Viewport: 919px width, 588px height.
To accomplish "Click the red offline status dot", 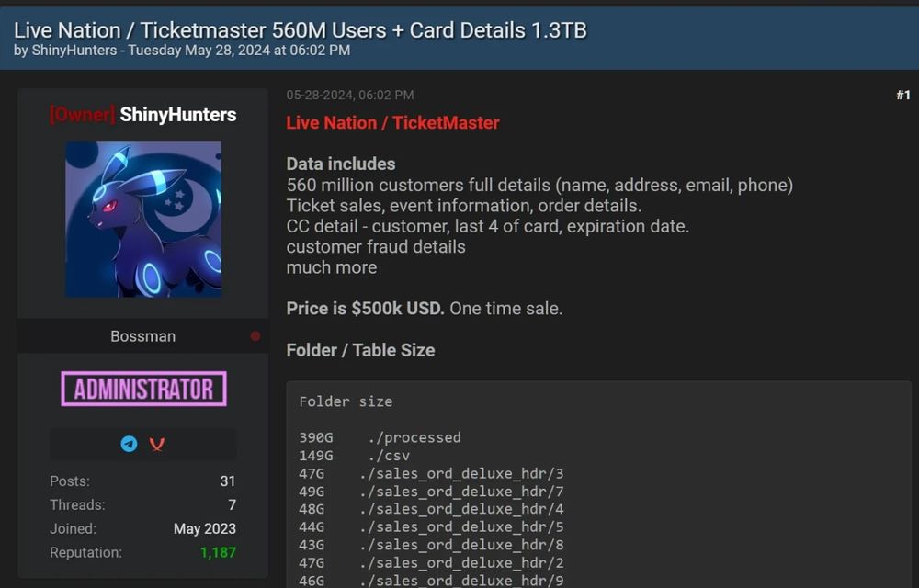I will click(x=255, y=336).
